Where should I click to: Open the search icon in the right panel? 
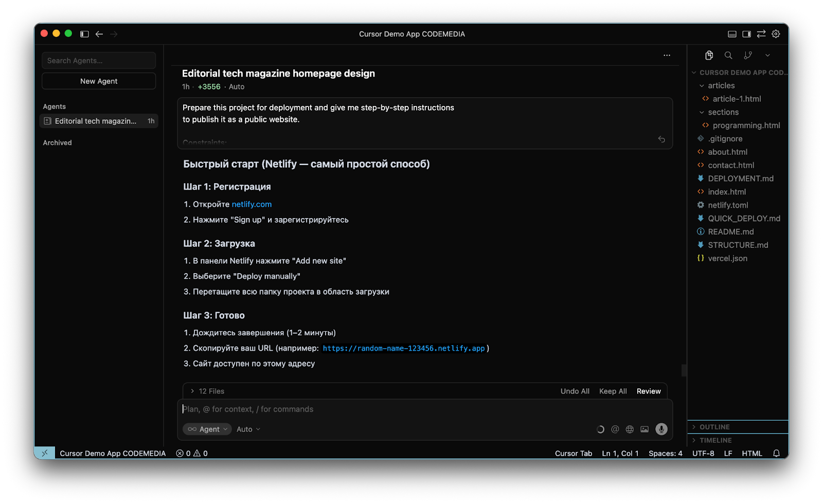[x=728, y=55]
